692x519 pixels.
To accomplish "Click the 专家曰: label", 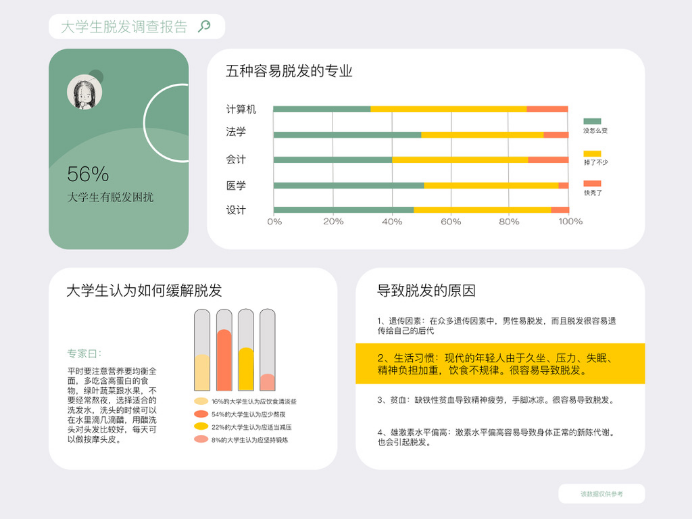I will (84, 354).
